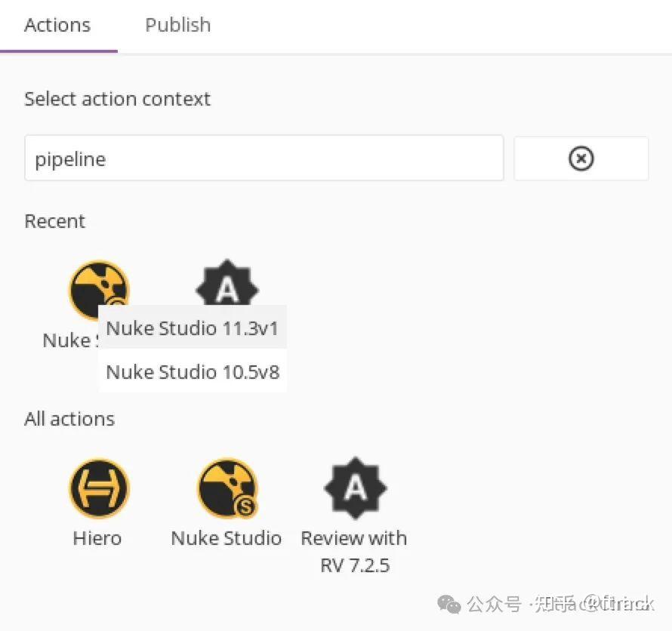Select Nuke Studio 10.5v8 from the version list
Image resolution: width=672 pixels, height=631 pixels.
(x=193, y=371)
